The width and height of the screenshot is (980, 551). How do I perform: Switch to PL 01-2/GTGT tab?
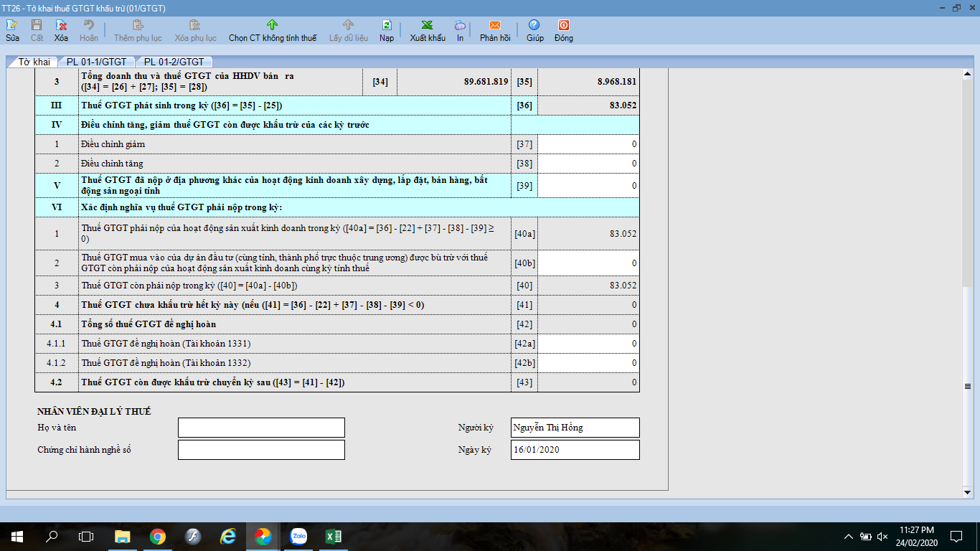point(174,62)
